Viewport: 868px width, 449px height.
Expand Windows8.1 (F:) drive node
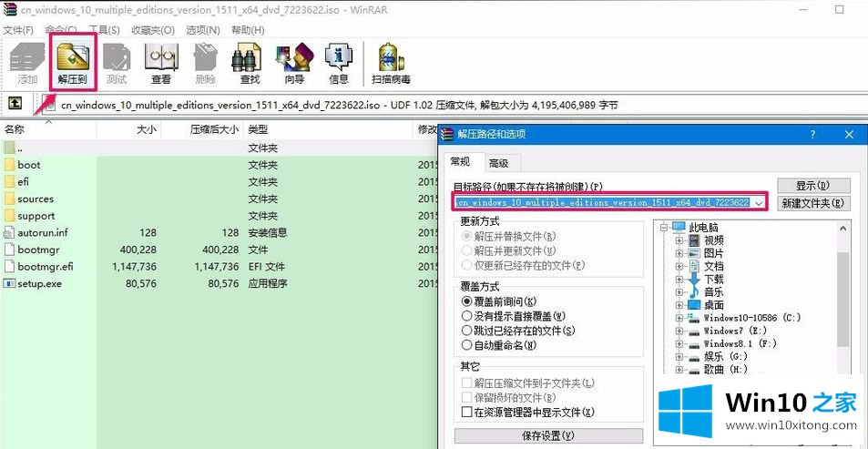(679, 344)
